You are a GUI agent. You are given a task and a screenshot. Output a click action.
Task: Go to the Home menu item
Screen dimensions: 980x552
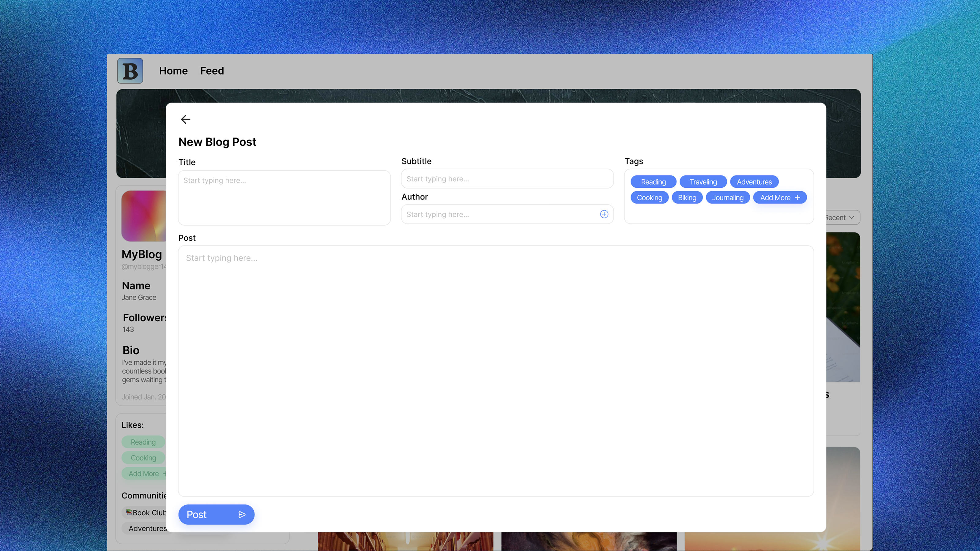click(173, 71)
